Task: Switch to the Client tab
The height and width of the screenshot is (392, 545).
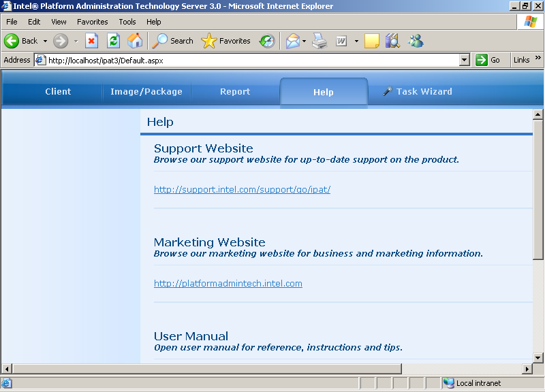Action: coord(58,92)
